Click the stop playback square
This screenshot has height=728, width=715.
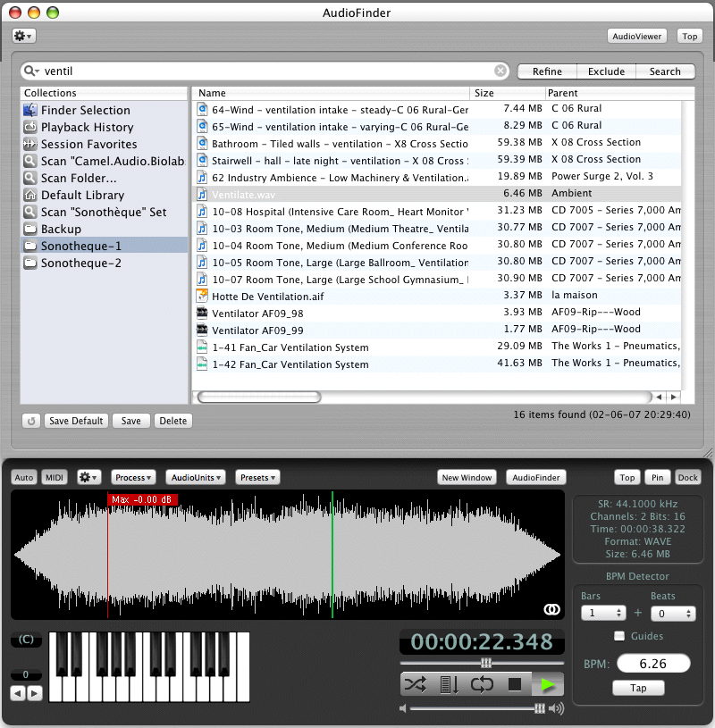click(515, 684)
